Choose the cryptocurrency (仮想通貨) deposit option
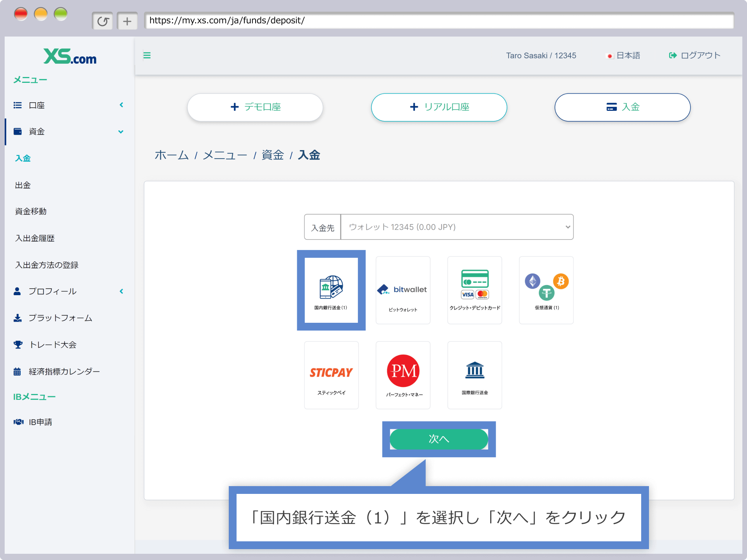747x560 pixels. click(546, 290)
